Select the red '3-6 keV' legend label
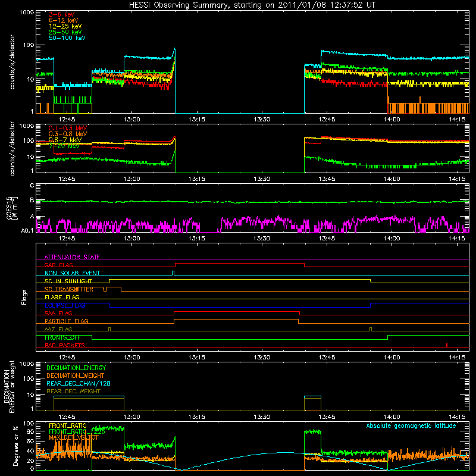The width and height of the screenshot is (476, 476). pyautogui.click(x=61, y=14)
